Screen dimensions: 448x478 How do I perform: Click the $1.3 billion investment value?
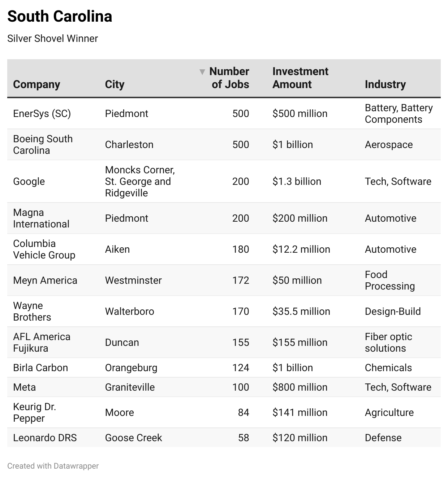[297, 181]
